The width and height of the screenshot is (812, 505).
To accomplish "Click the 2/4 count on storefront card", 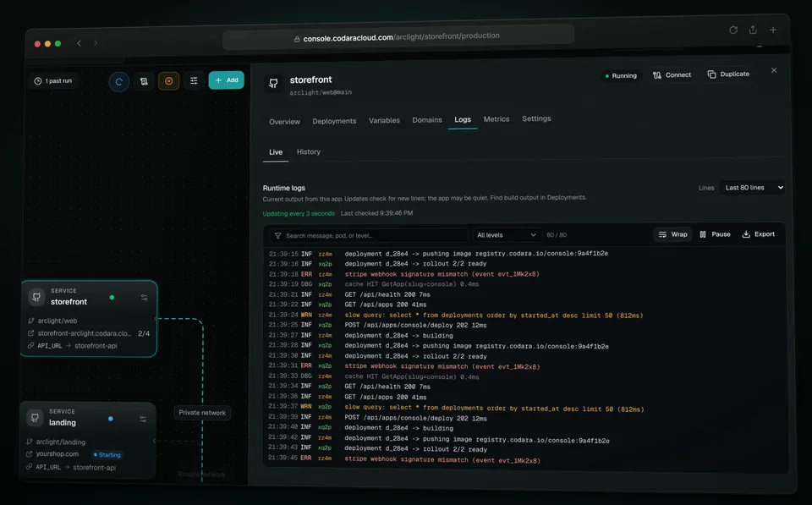I will [144, 333].
